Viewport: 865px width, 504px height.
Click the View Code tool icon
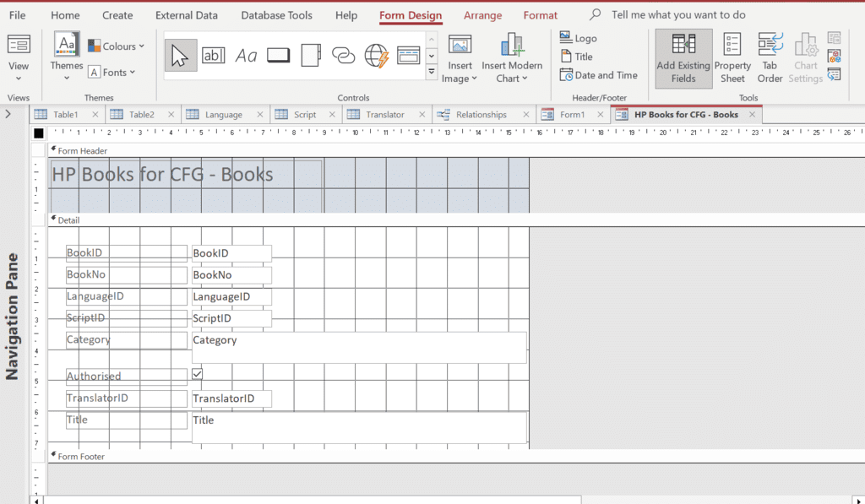834,56
